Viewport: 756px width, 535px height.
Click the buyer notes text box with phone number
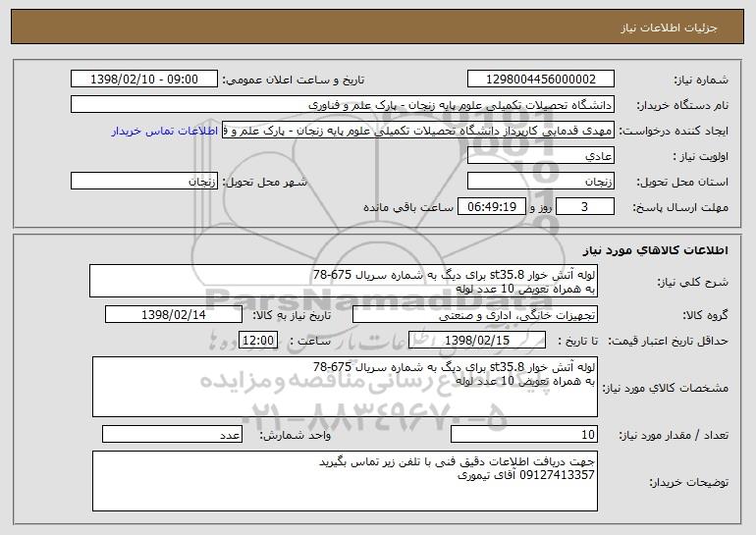[345, 481]
